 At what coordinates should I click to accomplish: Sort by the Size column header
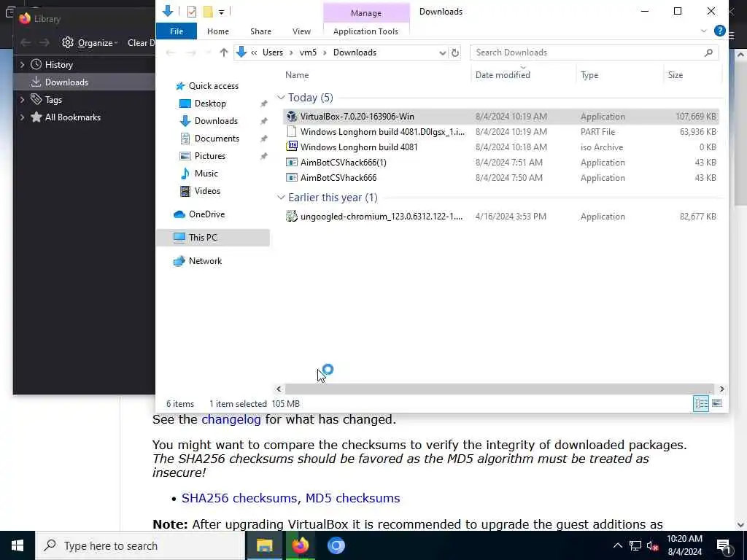pyautogui.click(x=675, y=75)
